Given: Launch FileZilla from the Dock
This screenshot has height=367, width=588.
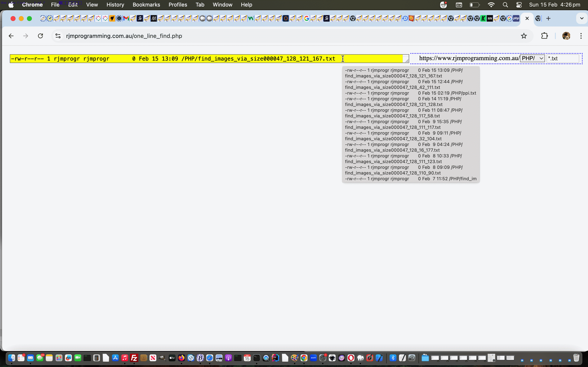Looking at the screenshot, I should point(134,358).
